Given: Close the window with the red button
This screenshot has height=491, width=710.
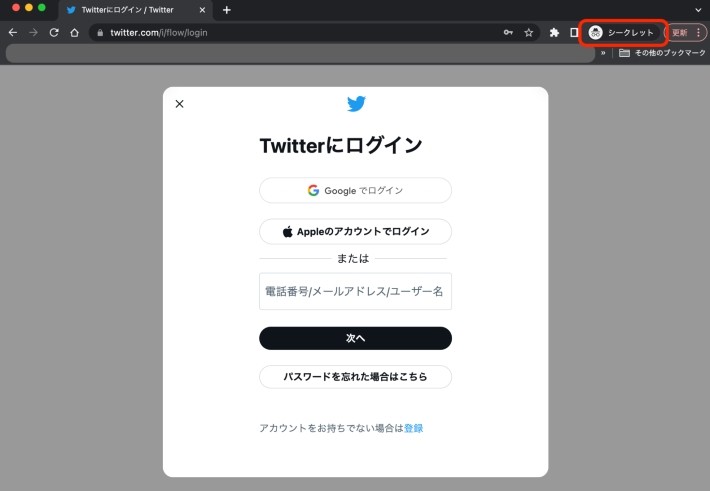Looking at the screenshot, I should [x=15, y=7].
